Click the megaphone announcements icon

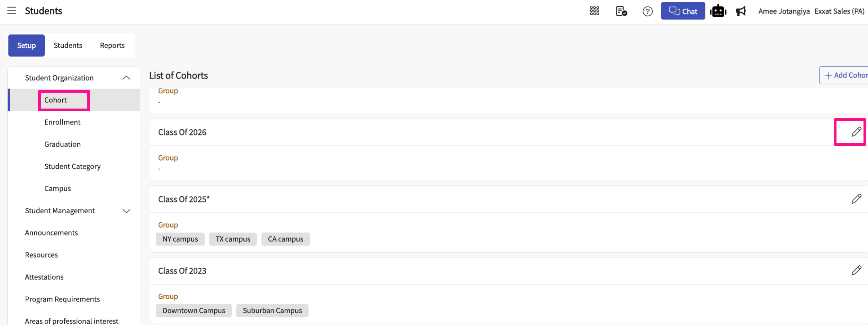pos(741,11)
